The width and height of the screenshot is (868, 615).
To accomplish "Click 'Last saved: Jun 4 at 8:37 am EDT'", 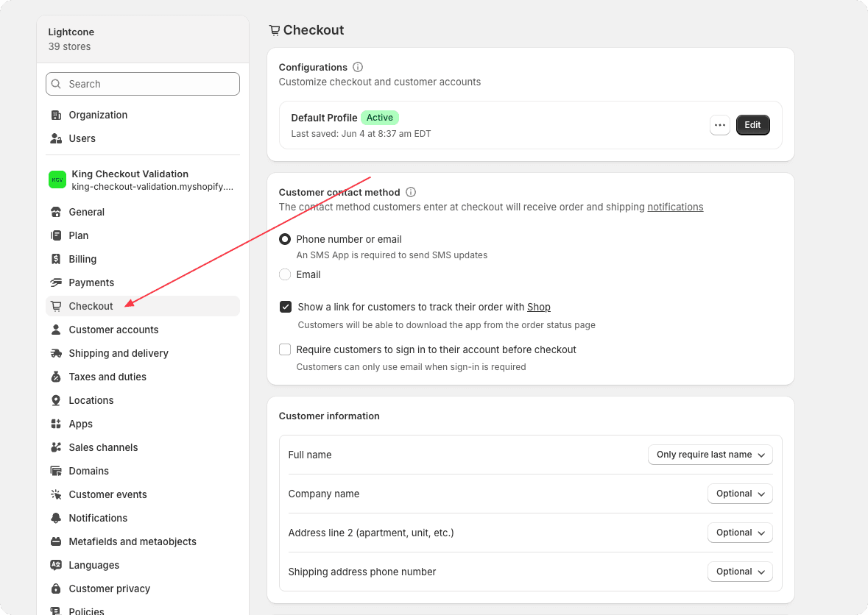I will 361,134.
